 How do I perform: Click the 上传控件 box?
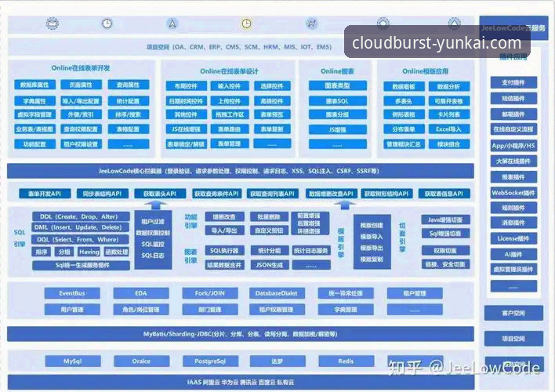(x=230, y=101)
